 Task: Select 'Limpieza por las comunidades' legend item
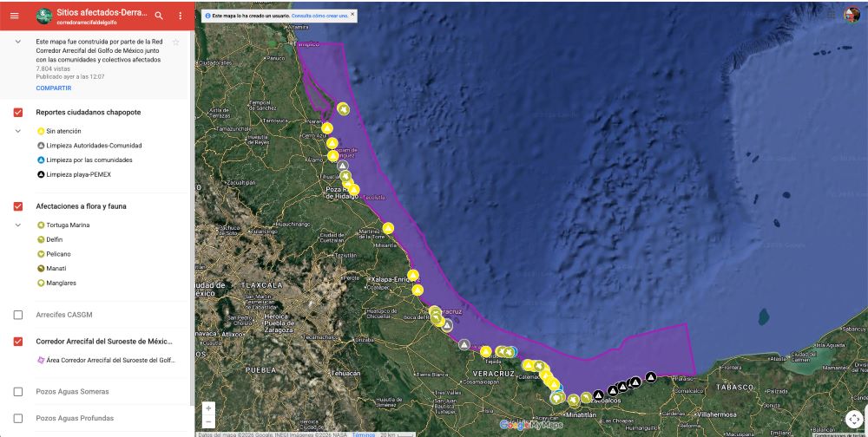(x=84, y=160)
